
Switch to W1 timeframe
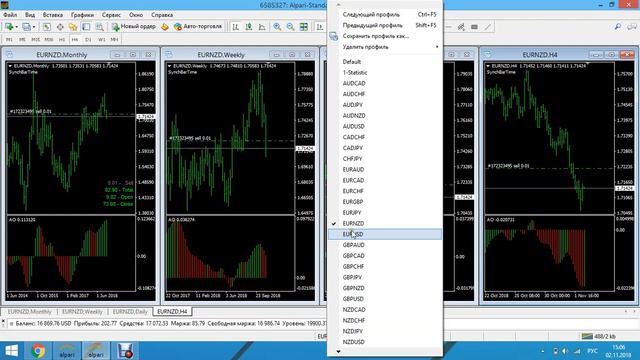click(101, 40)
